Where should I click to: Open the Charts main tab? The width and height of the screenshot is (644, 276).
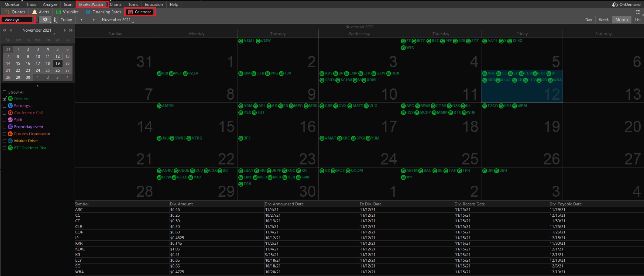pos(116,5)
